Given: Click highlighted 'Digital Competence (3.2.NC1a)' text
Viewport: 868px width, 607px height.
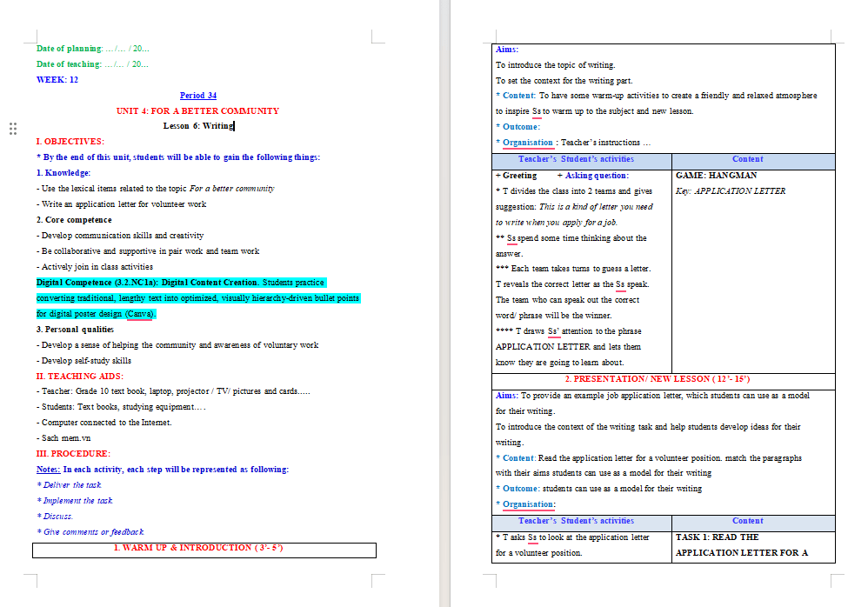Looking at the screenshot, I should [97, 283].
